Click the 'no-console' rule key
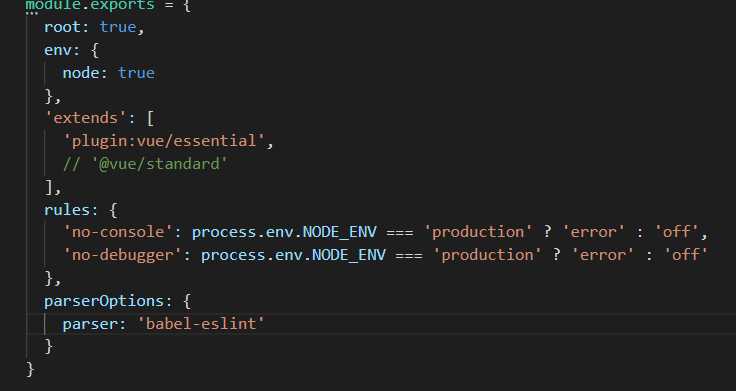The width and height of the screenshot is (736, 391). pyautogui.click(x=118, y=232)
